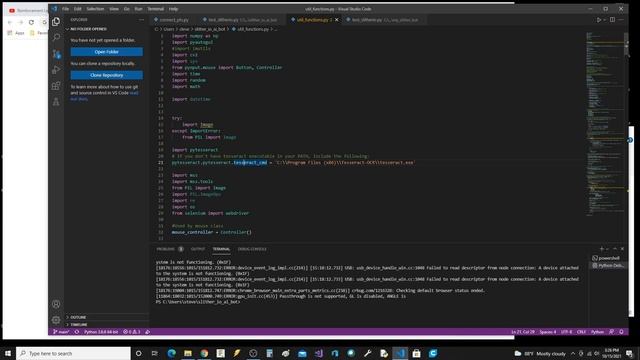This screenshot has width=640, height=360.
Task: Click the Ln 21, Col 29 indicator
Action: 523,332
